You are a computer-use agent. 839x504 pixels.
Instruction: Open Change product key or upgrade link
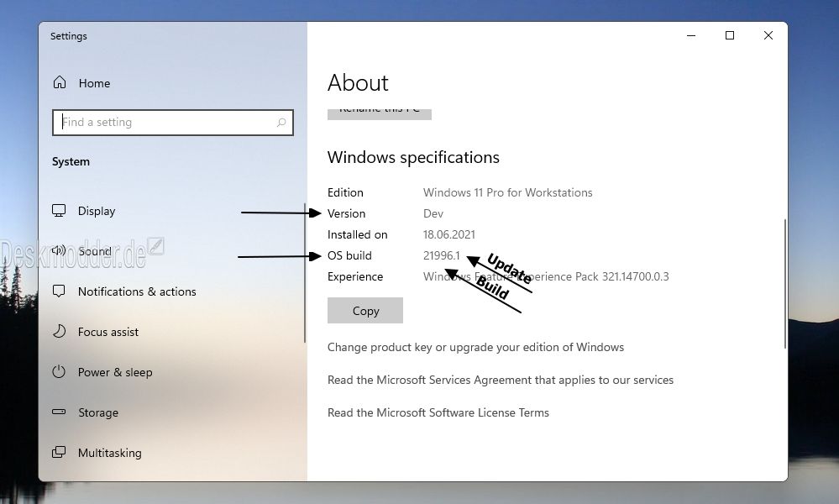(475, 347)
